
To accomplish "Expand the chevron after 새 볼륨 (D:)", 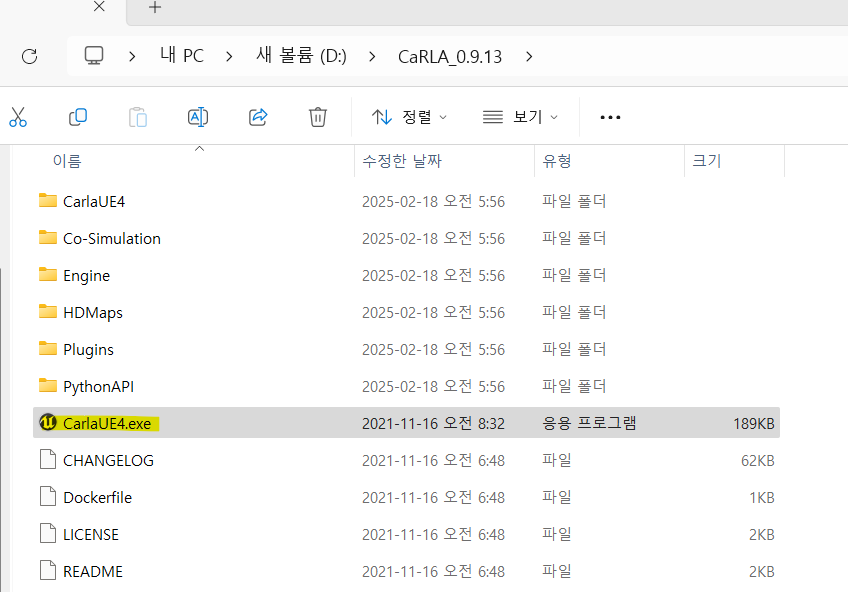I will coord(372,56).
